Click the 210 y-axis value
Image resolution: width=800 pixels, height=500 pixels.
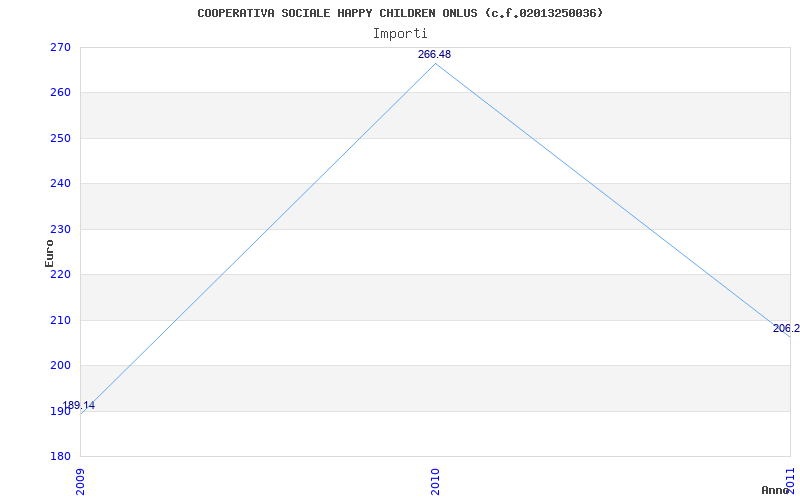60,320
